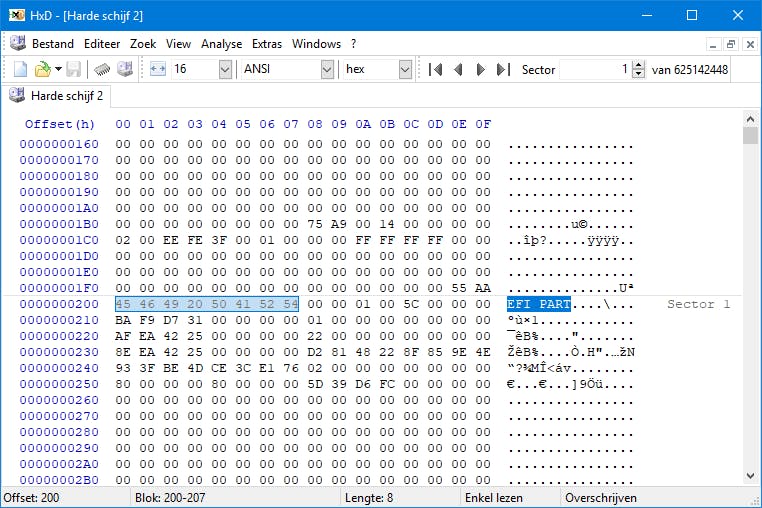Click hex byte AA in row 1F0
The width and height of the screenshot is (762, 508).
[483, 288]
